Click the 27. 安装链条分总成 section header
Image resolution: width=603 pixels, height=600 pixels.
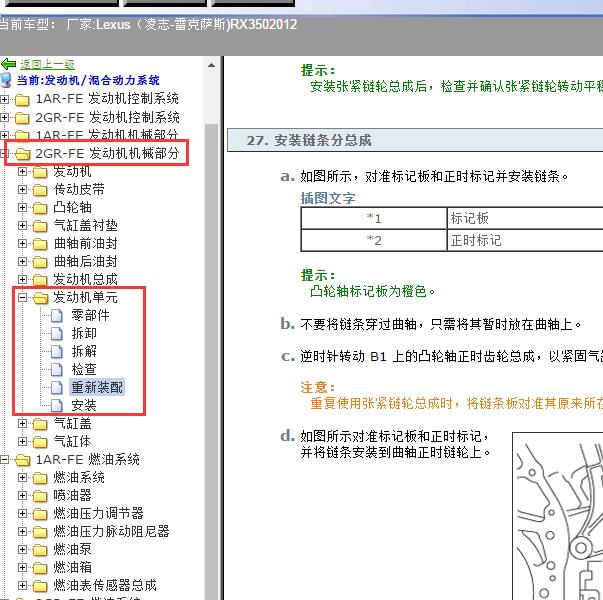point(415,140)
